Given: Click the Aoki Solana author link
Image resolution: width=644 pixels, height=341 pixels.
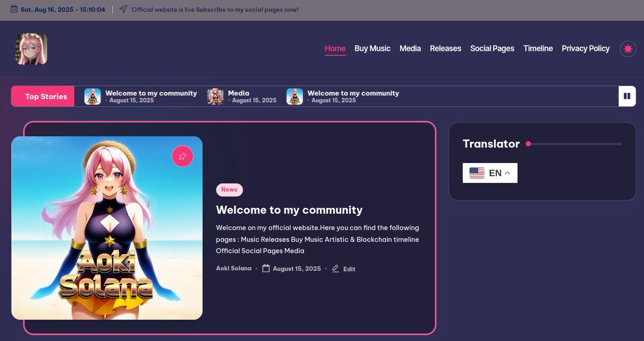Looking at the screenshot, I should pyautogui.click(x=233, y=269).
